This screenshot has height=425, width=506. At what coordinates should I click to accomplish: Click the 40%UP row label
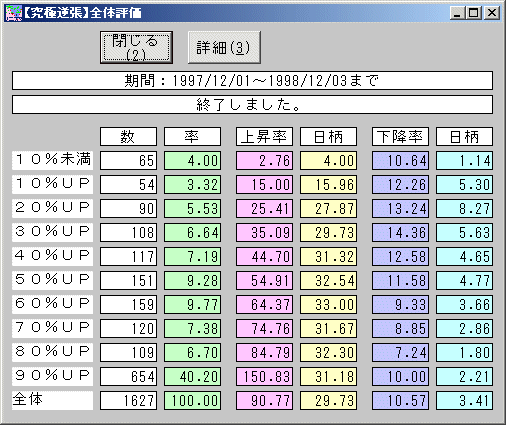pyautogui.click(x=52, y=256)
